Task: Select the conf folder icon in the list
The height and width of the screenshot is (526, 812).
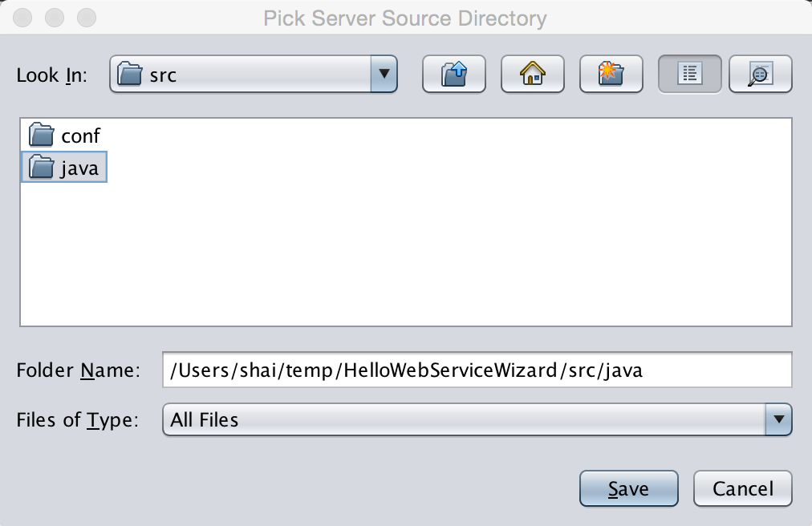Action: pos(41,135)
